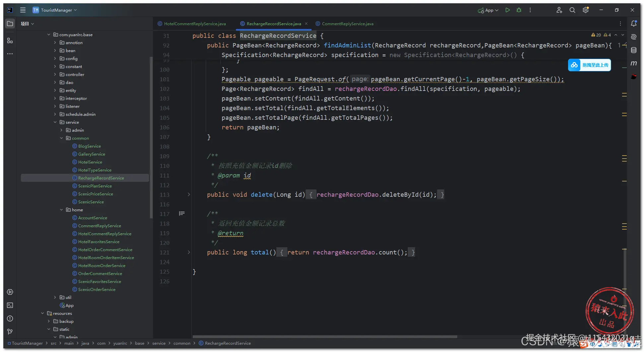Collapse the service package
Viewport: 644px width, 352px height.
pyautogui.click(x=55, y=122)
